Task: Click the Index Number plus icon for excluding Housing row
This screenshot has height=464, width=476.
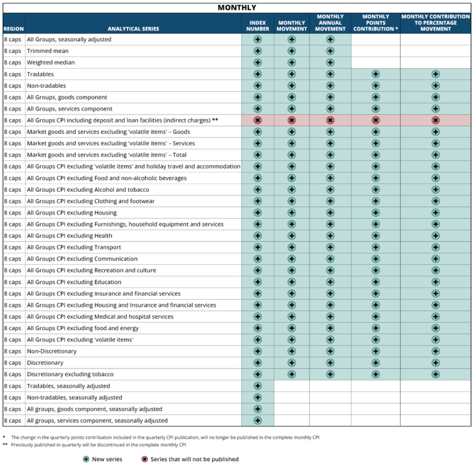Action: click(257, 213)
